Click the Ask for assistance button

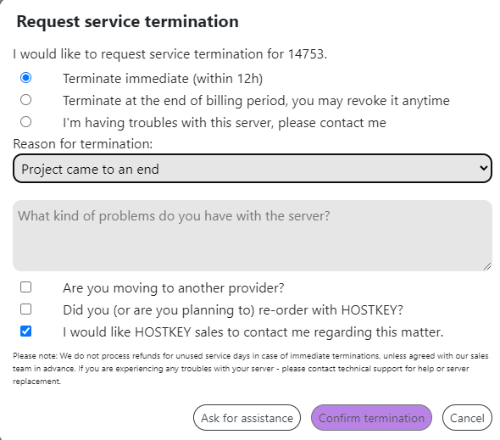tap(247, 418)
